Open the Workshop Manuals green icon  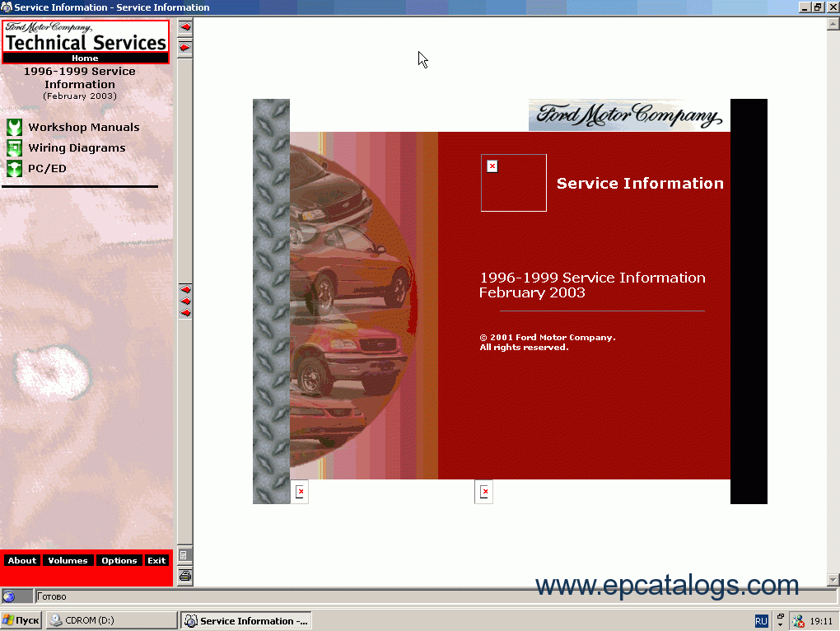[15, 127]
